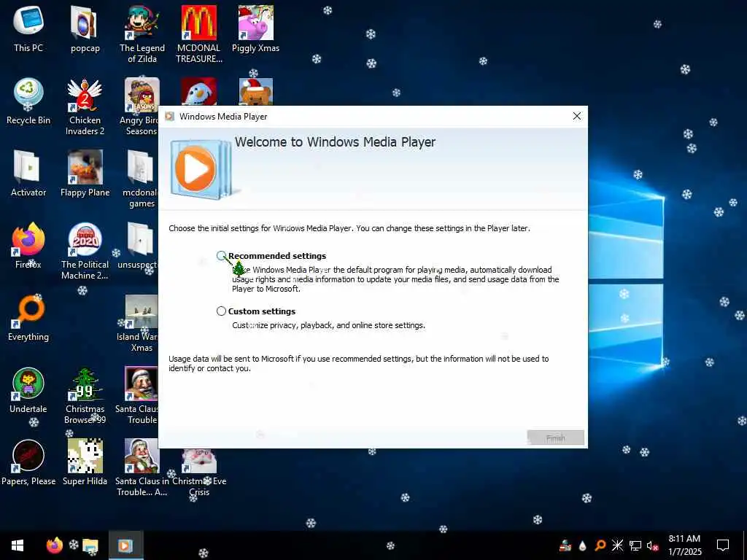The height and width of the screenshot is (560, 747).
Task: Open This PC desktop icon
Action: click(x=28, y=28)
